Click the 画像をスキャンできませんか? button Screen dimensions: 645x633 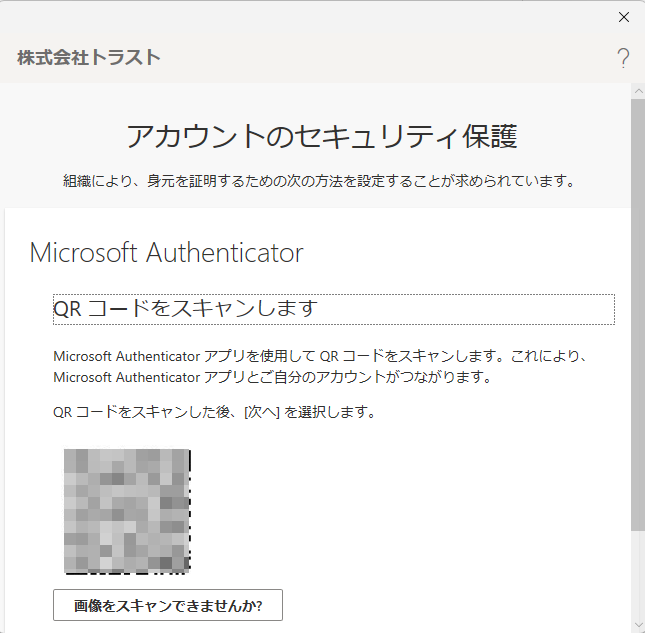point(168,605)
